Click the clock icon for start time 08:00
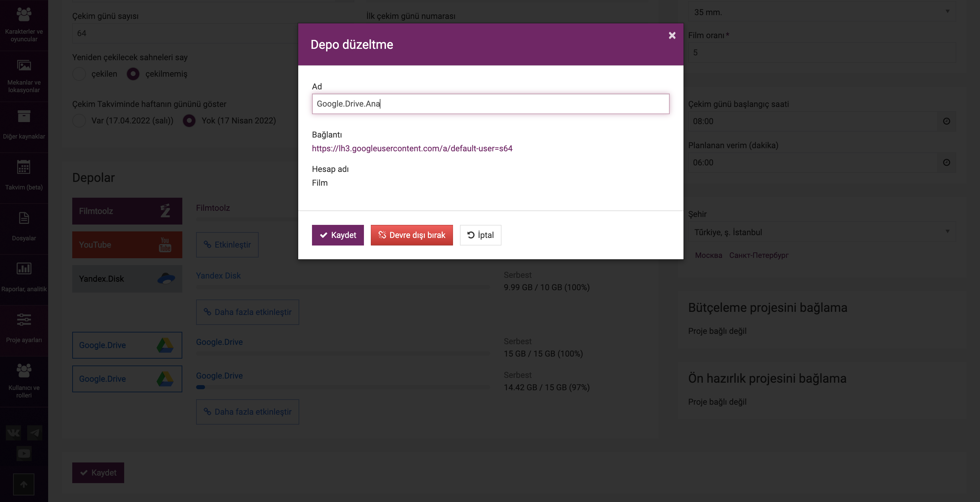Viewport: 980px width, 502px height. coord(947,121)
